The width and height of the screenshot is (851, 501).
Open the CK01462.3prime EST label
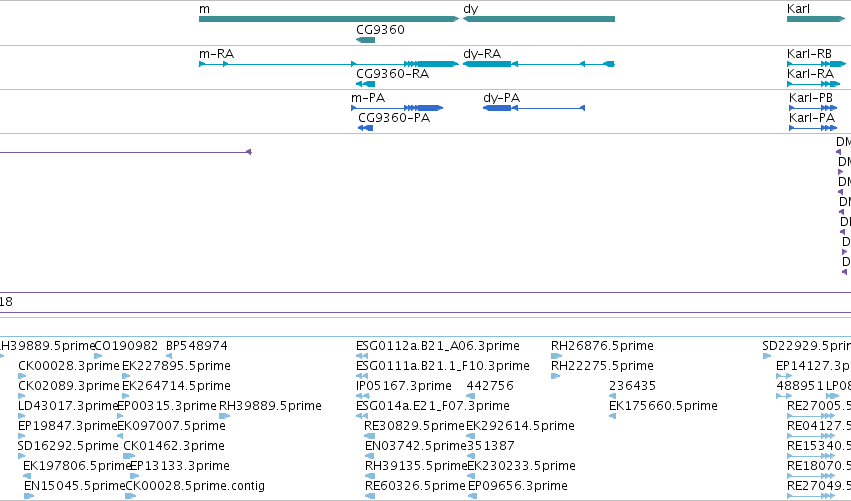[174, 446]
